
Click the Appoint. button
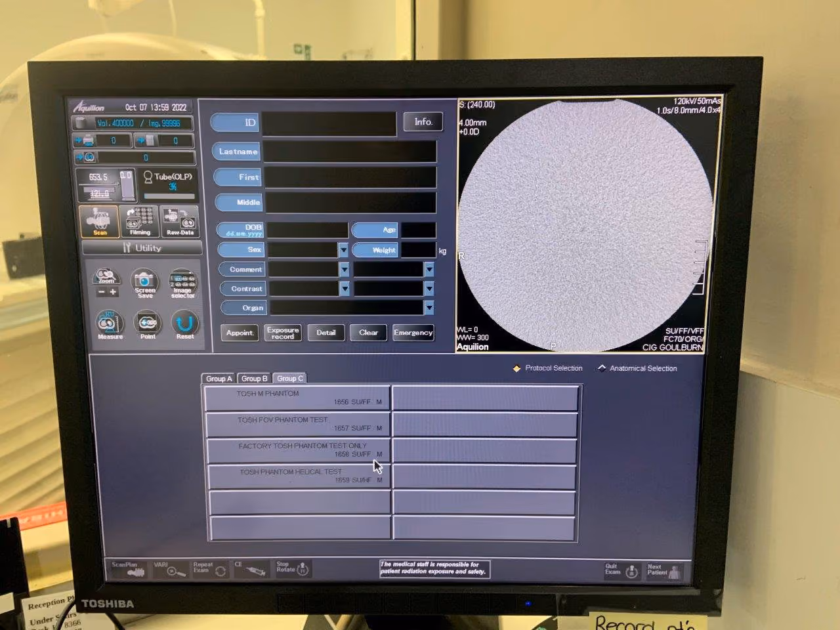click(x=240, y=333)
